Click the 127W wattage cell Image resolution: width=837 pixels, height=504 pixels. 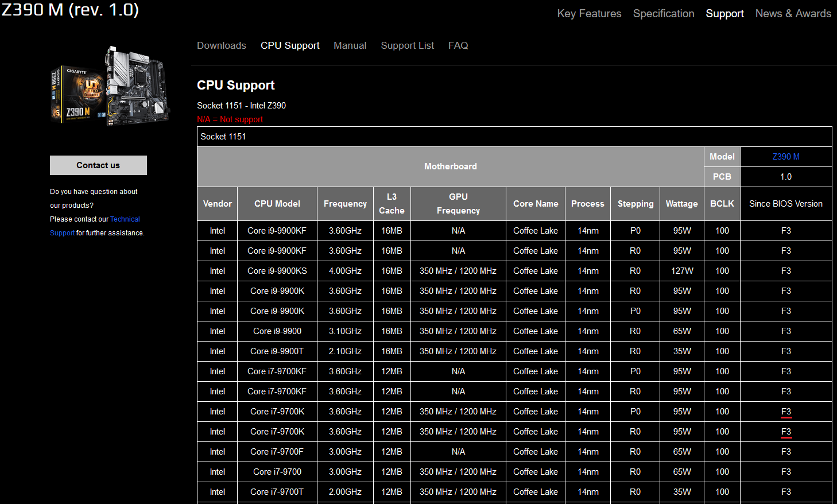[682, 271]
